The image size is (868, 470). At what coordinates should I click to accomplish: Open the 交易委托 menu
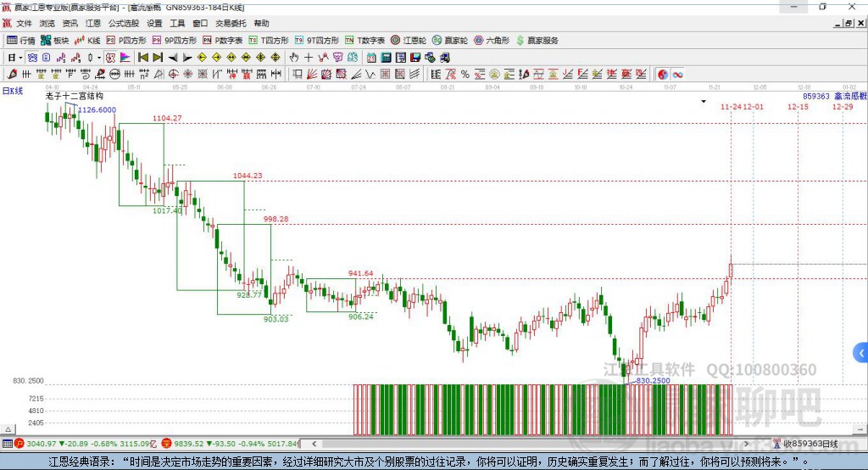pos(231,24)
